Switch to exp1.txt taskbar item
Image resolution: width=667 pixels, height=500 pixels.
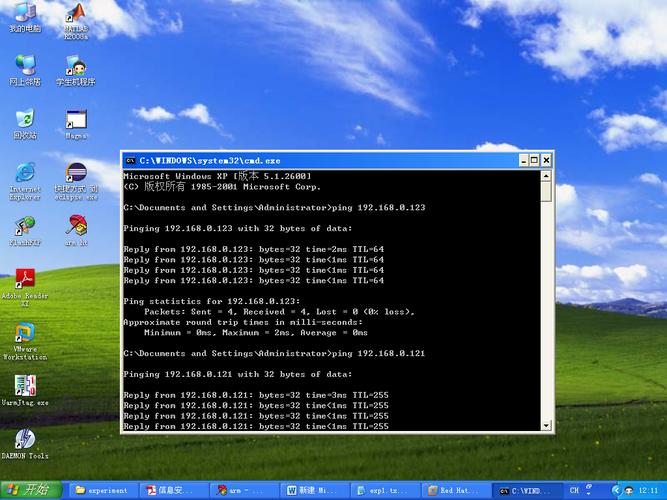[385, 490]
